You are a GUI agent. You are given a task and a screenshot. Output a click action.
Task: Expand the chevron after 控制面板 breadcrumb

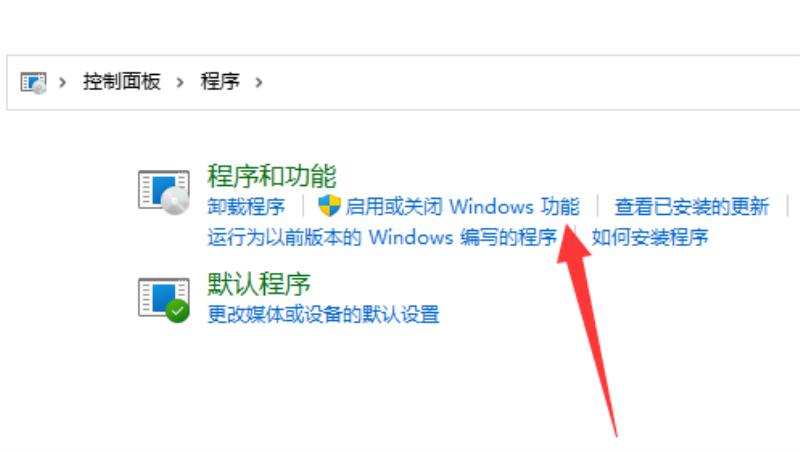[180, 82]
